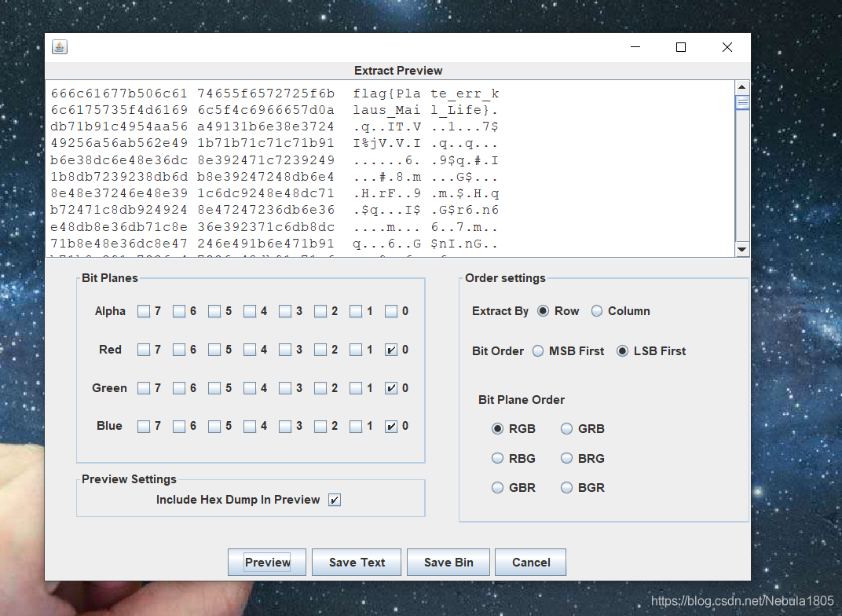
Task: Enable Green bit plane 3
Action: click(285, 388)
